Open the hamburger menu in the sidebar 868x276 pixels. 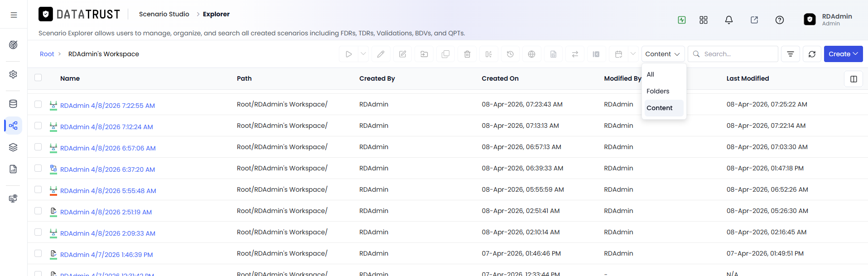click(14, 15)
